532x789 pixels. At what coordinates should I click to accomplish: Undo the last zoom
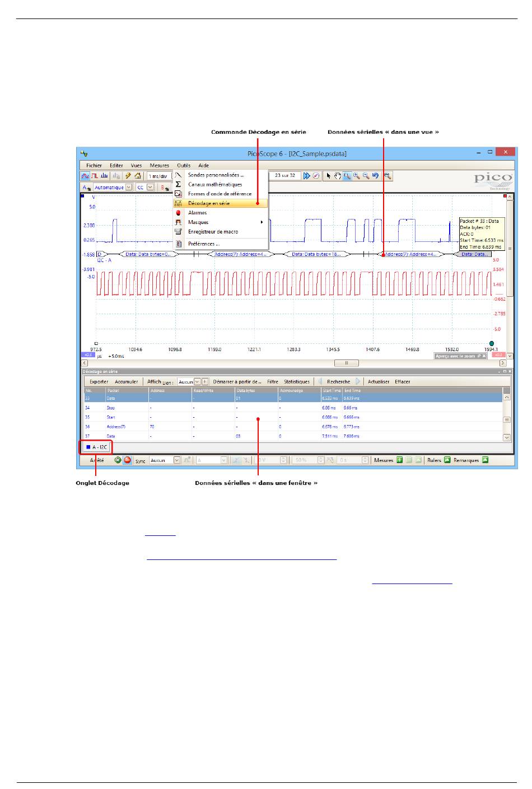[375, 176]
